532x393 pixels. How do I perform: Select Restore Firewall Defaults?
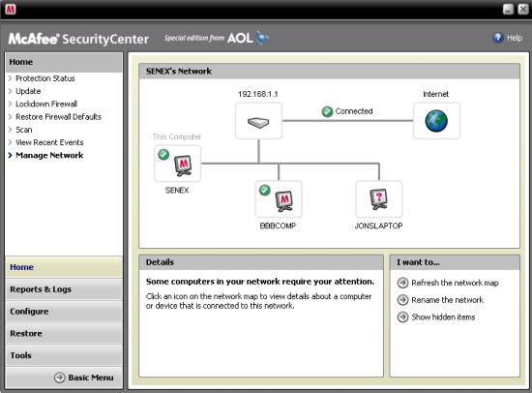pos(58,117)
